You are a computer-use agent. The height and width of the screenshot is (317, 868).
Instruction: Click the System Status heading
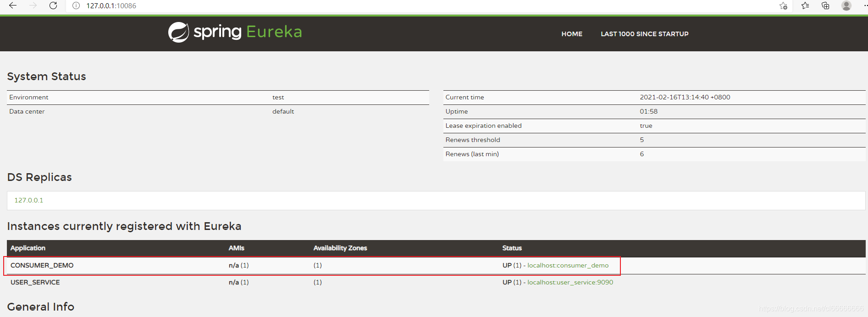click(x=47, y=77)
